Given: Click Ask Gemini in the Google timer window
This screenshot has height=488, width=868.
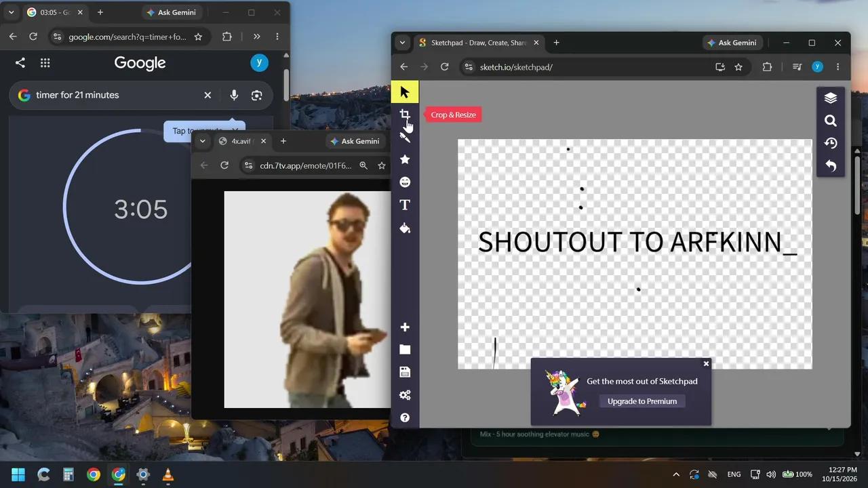Looking at the screenshot, I should point(172,12).
